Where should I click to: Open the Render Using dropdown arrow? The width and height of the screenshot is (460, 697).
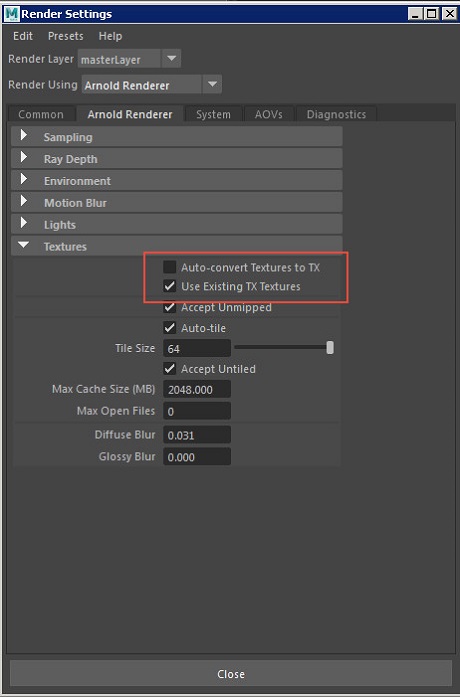[212, 84]
